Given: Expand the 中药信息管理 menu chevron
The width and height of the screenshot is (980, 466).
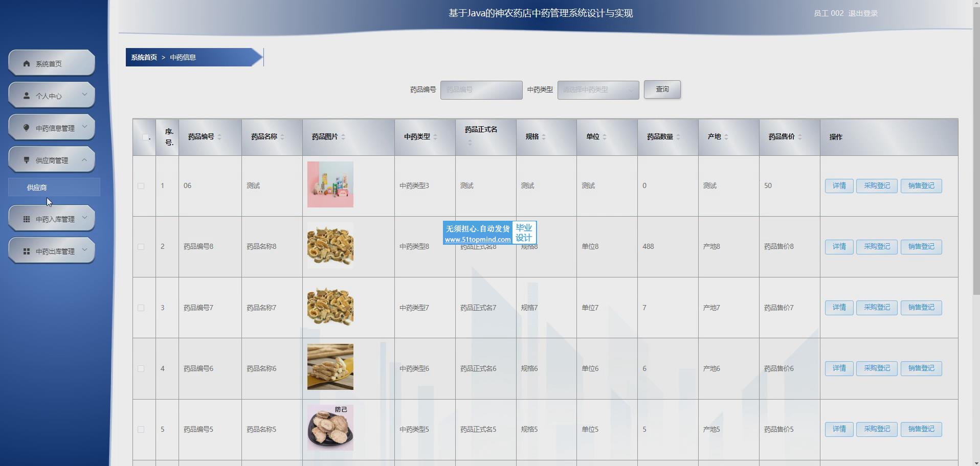Looking at the screenshot, I should pyautogui.click(x=85, y=127).
